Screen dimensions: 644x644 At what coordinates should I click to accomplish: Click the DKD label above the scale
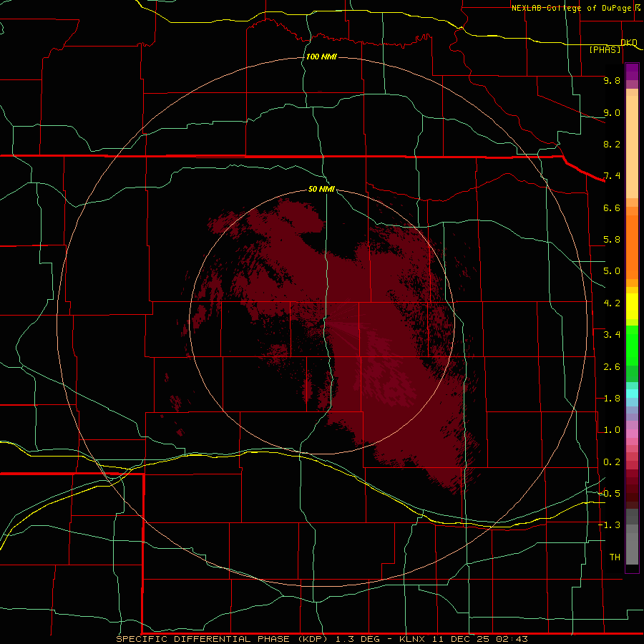(x=629, y=42)
